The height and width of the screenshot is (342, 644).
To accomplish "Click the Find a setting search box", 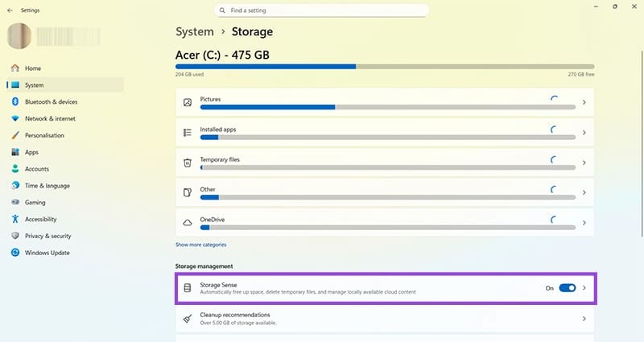I will [x=321, y=10].
